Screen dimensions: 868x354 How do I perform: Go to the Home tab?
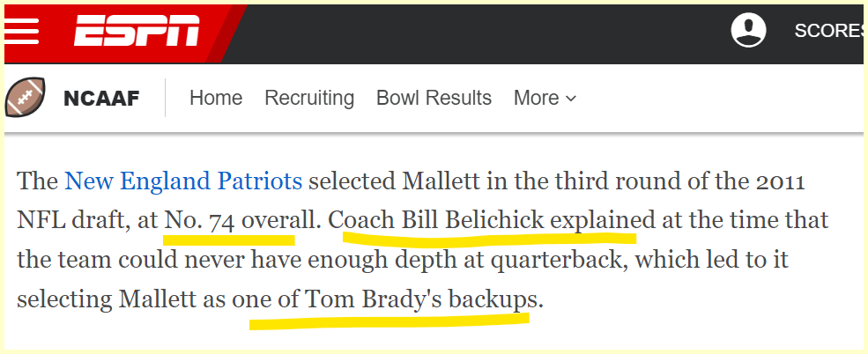point(216,98)
